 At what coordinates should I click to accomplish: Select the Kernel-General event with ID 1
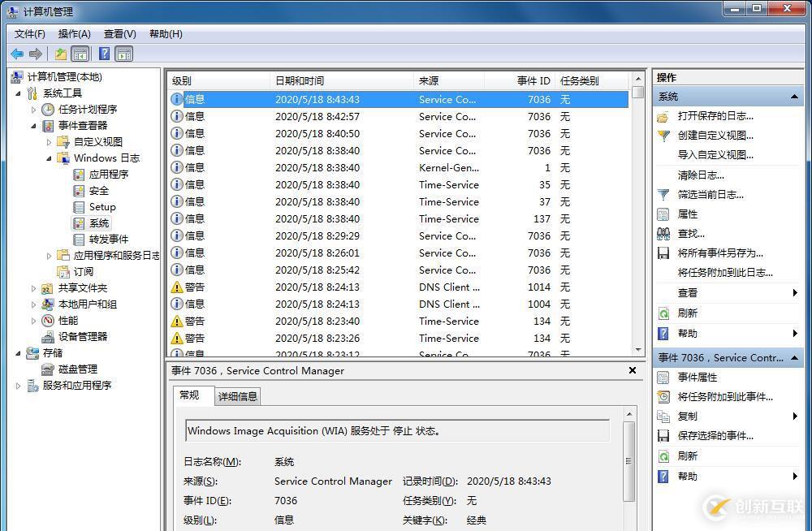[x=399, y=168]
